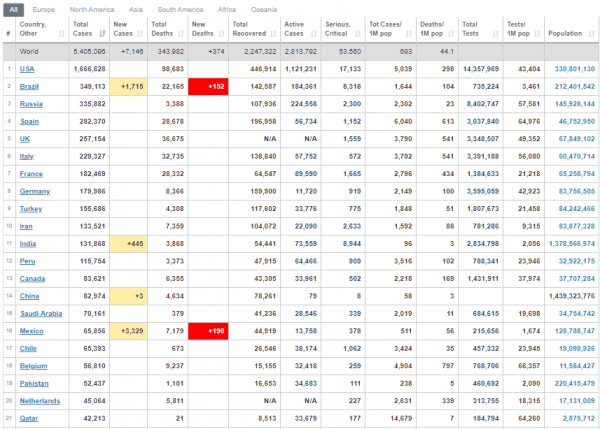This screenshot has width=600, height=429.
Task: Sort by Serious, Critical arrow icon
Action: (x=358, y=34)
